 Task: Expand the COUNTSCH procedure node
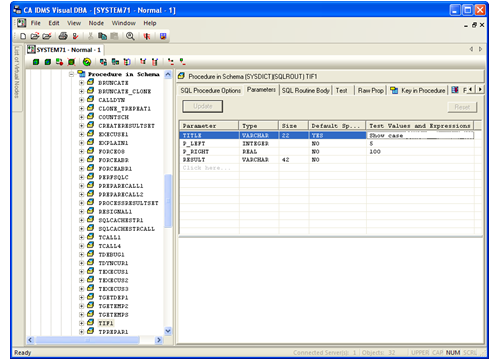(81, 117)
